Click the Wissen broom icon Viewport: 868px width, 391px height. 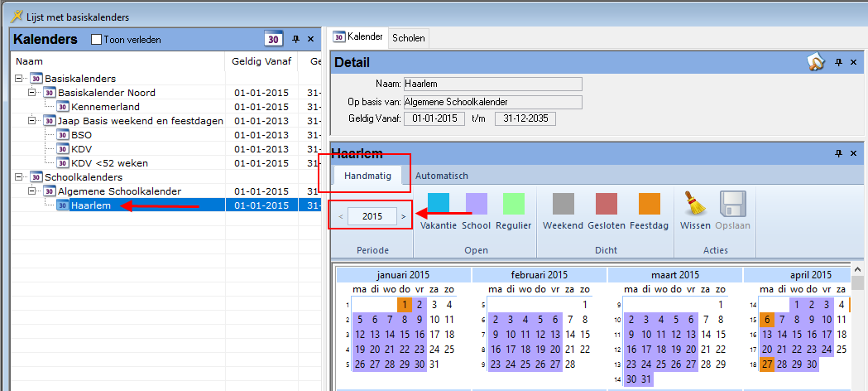click(x=695, y=205)
